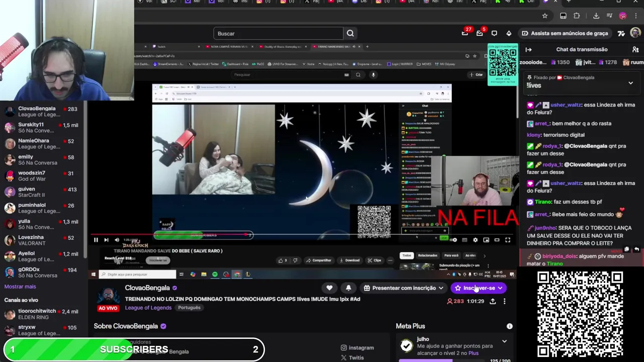The height and width of the screenshot is (362, 644).
Task: Open settings gear in streamed YouTube player
Action: click(x=475, y=240)
